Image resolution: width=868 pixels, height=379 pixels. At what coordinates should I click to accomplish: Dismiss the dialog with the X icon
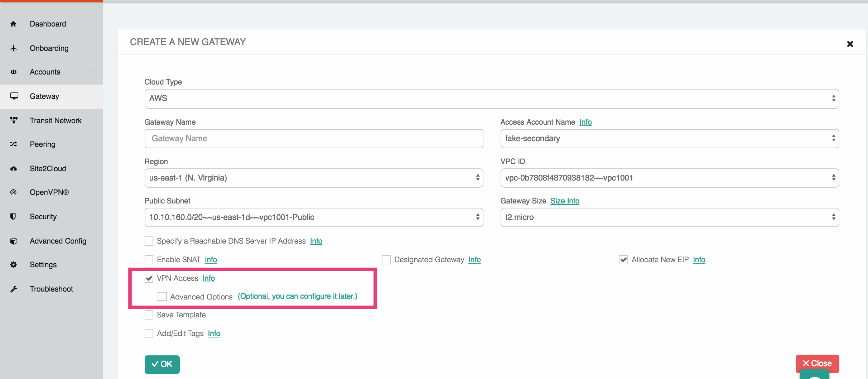click(x=850, y=44)
